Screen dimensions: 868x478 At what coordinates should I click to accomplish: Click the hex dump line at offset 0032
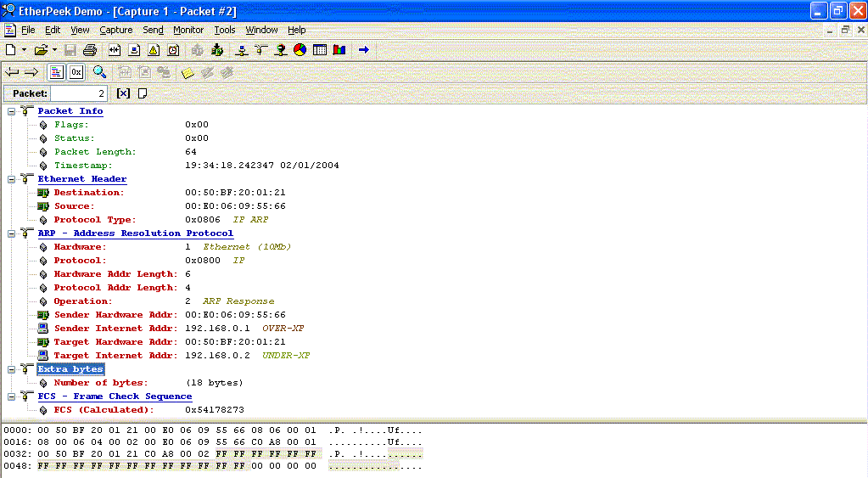pos(213,454)
